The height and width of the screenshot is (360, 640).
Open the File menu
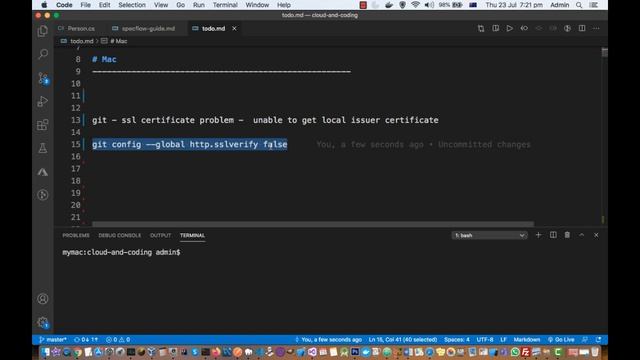[x=86, y=5]
